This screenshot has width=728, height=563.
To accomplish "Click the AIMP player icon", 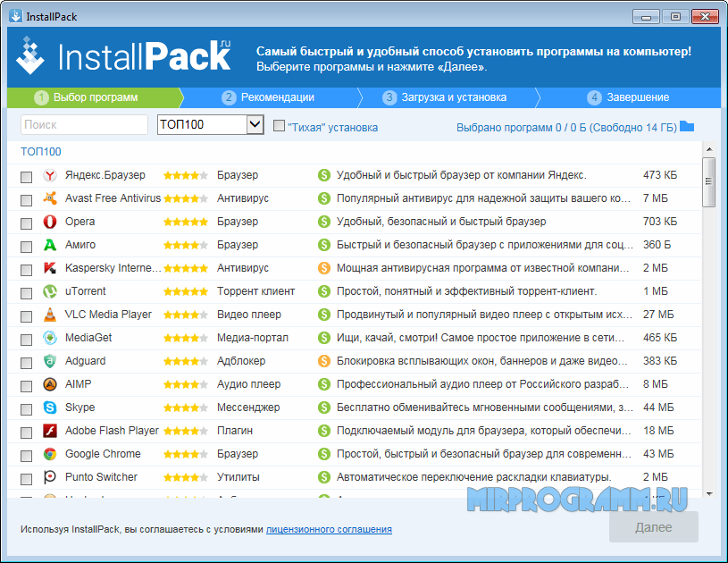I will click(50, 384).
